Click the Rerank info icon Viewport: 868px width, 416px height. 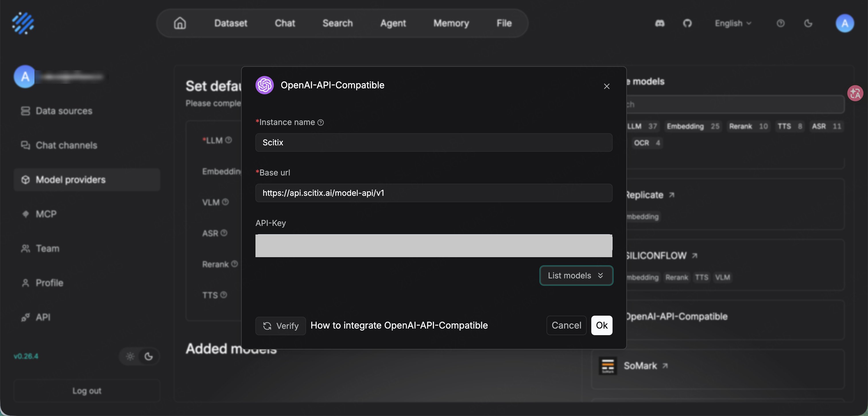coord(235,264)
